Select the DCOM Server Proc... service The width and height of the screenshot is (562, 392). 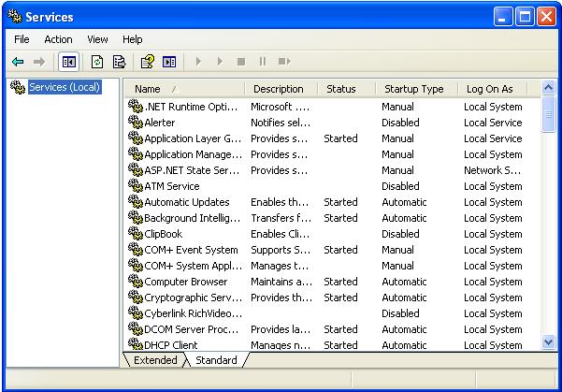coord(191,329)
